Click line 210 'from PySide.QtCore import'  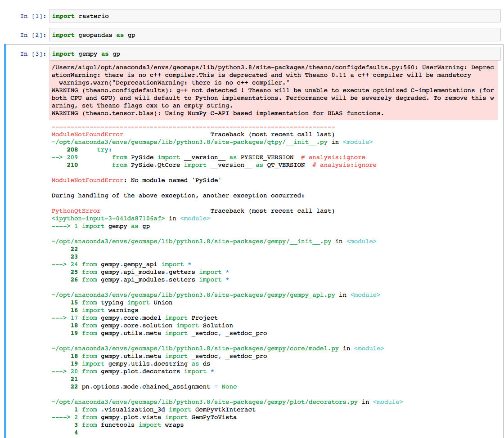coord(221,165)
